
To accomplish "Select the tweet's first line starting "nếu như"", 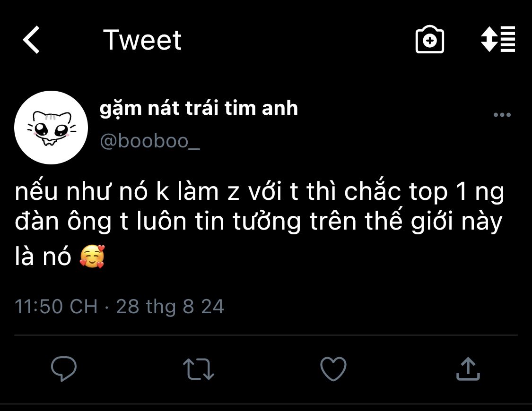I will tap(259, 191).
